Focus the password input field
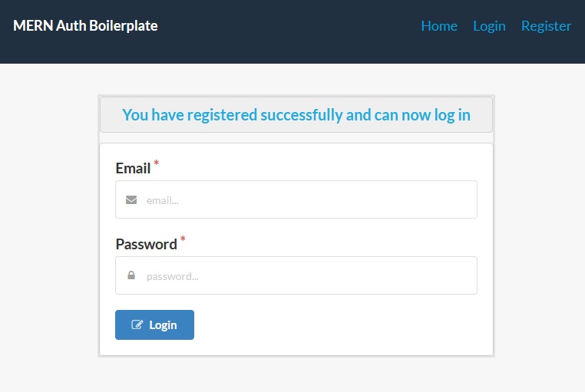The width and height of the screenshot is (585, 392). click(x=307, y=275)
